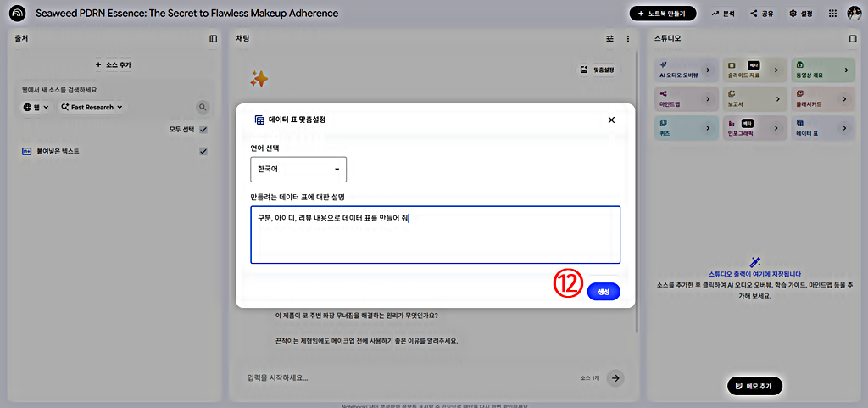Click the 퀴즈 tile icon
The width and height of the screenshot is (868, 408).
tap(663, 122)
